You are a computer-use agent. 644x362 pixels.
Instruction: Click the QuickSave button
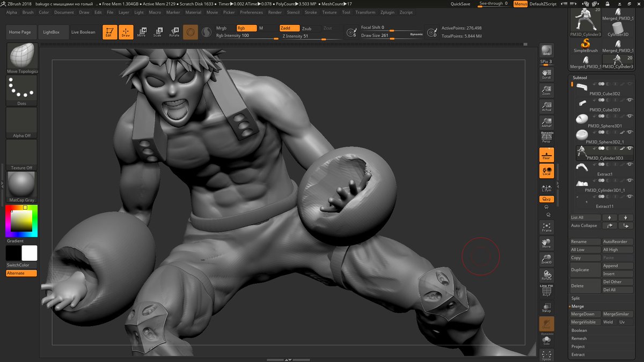point(460,4)
